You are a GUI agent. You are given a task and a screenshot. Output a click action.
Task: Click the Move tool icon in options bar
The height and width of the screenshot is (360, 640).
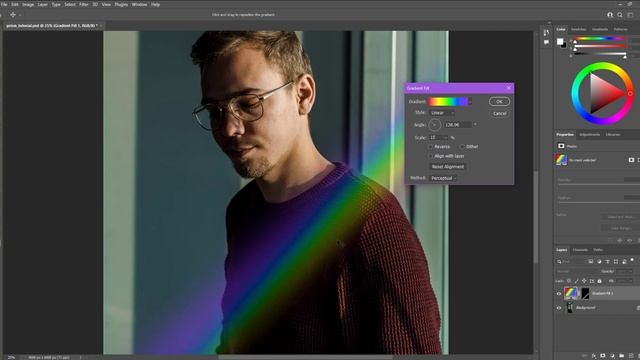coord(13,15)
